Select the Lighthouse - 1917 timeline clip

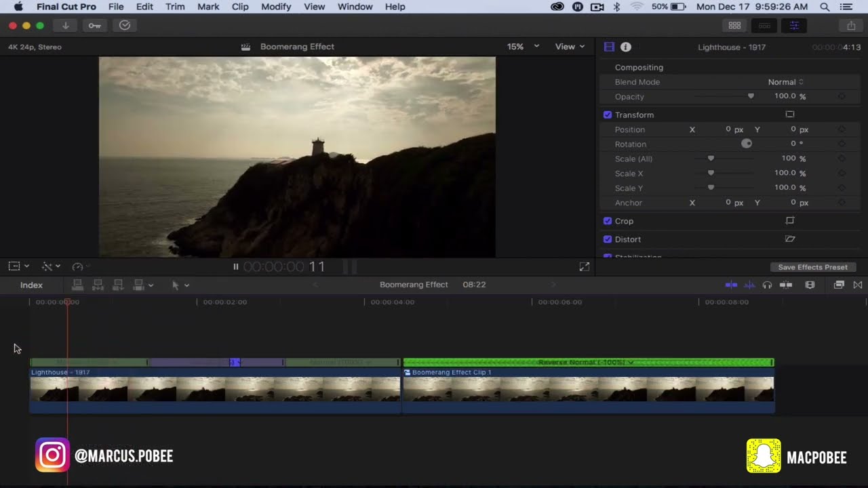click(x=215, y=392)
